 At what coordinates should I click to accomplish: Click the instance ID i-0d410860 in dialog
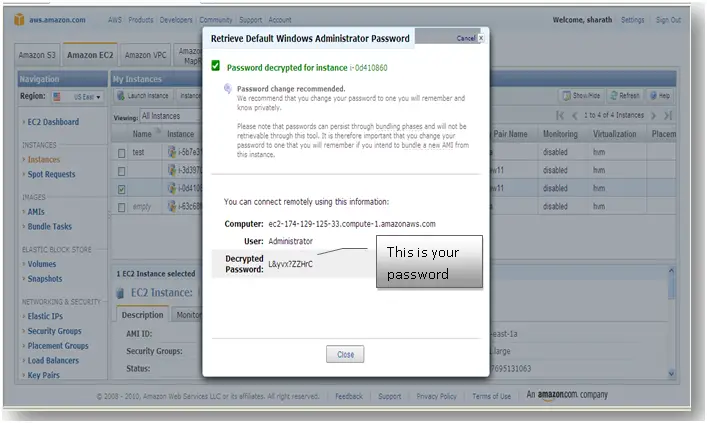pyautogui.click(x=368, y=68)
